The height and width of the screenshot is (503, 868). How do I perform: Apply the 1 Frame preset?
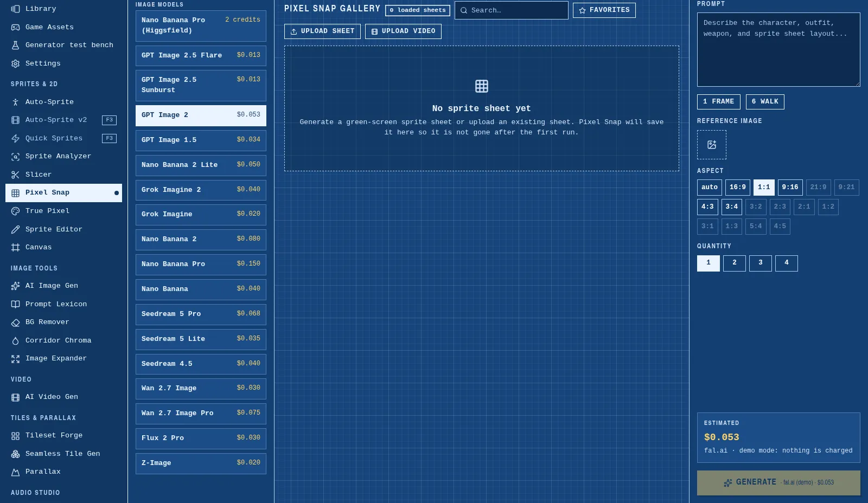[719, 102]
